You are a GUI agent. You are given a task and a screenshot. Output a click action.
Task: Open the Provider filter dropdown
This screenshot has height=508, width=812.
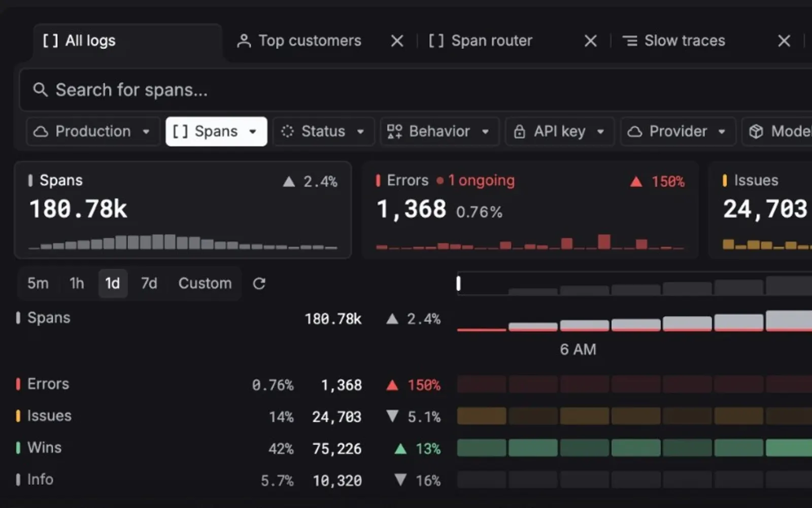click(678, 132)
